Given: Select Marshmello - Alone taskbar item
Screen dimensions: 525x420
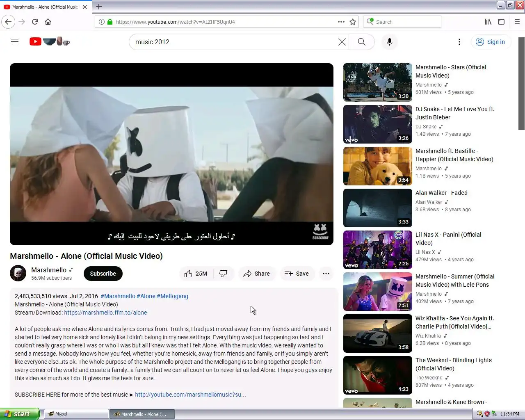Looking at the screenshot, I should pyautogui.click(x=142, y=414).
